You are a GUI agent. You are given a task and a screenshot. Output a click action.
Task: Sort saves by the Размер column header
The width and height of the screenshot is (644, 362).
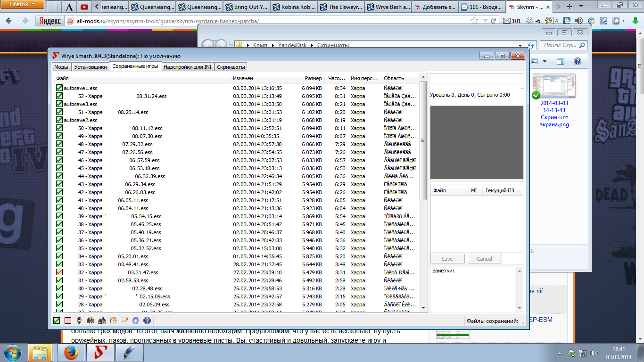310,78
